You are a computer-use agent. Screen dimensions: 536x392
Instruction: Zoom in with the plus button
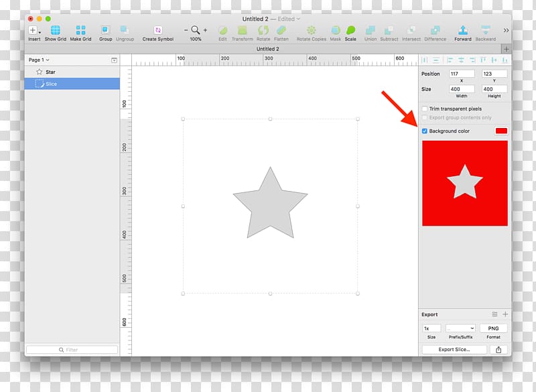tap(205, 30)
